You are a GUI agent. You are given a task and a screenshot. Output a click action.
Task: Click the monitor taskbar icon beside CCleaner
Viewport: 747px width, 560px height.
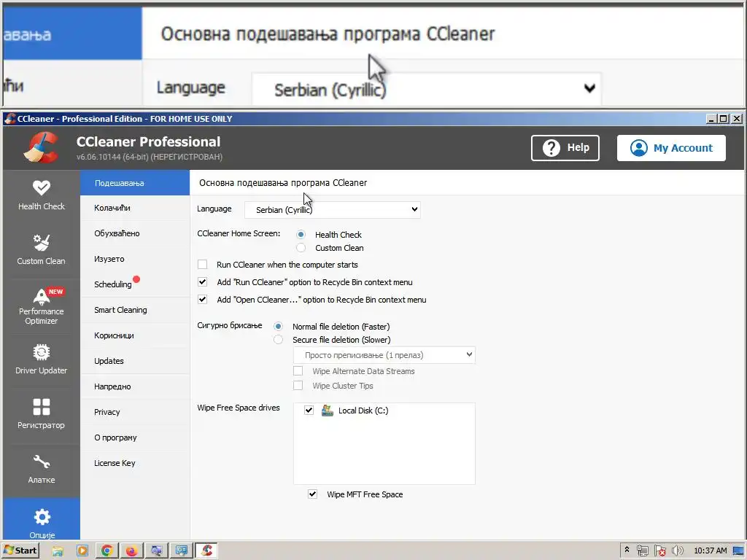[181, 551]
